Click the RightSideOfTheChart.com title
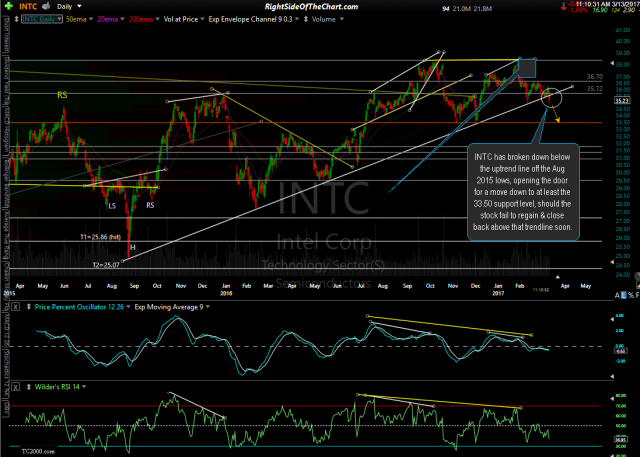 (x=311, y=7)
